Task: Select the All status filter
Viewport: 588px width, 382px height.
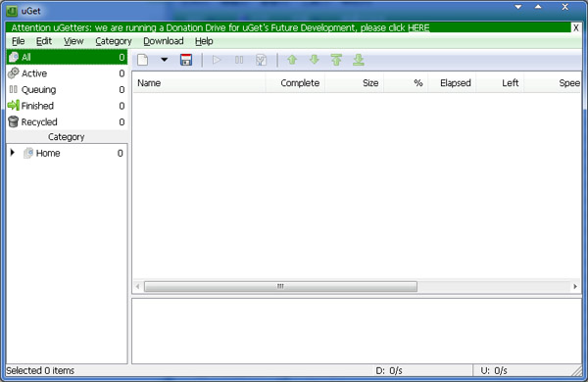Action: click(x=67, y=57)
